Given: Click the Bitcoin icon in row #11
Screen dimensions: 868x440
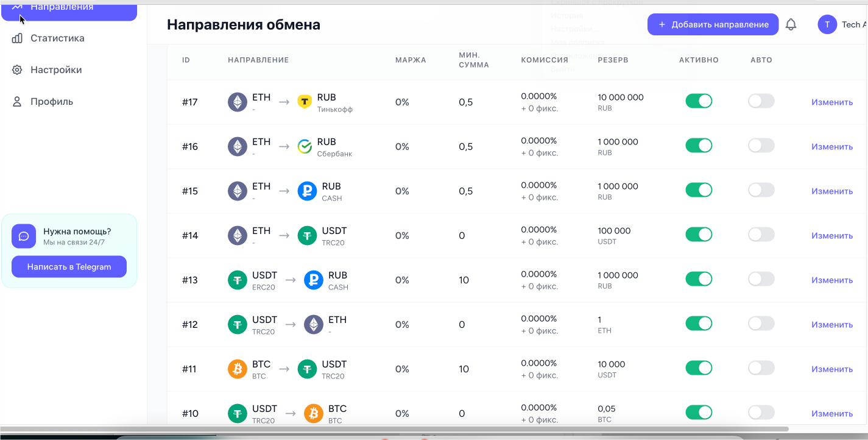Looking at the screenshot, I should (238, 369).
